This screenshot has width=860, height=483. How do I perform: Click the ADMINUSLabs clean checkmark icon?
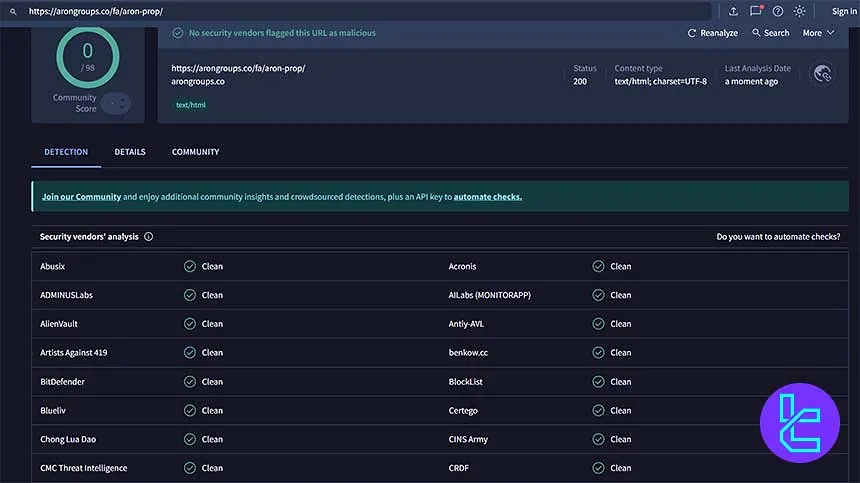click(190, 295)
